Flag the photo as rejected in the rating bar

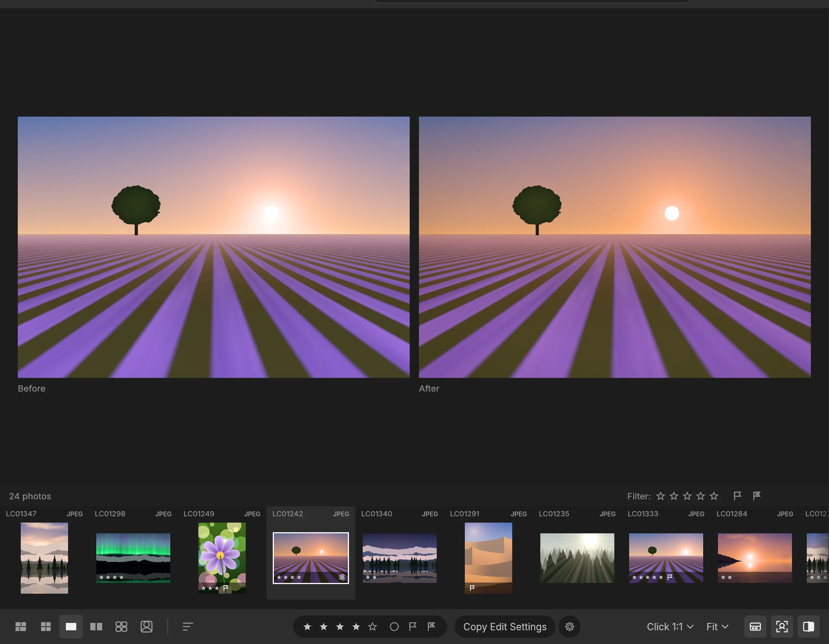[431, 627]
